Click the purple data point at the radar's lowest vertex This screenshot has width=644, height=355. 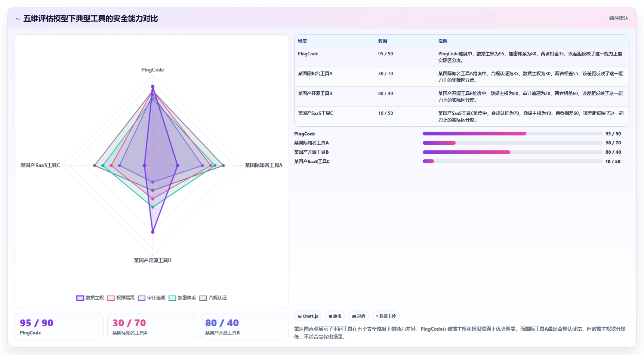(x=152, y=232)
